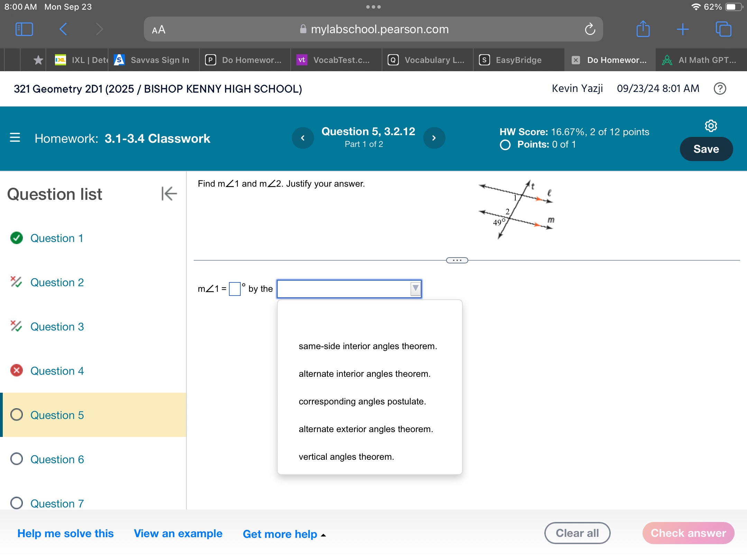Open the share sheet
The image size is (747, 560).
tap(643, 29)
